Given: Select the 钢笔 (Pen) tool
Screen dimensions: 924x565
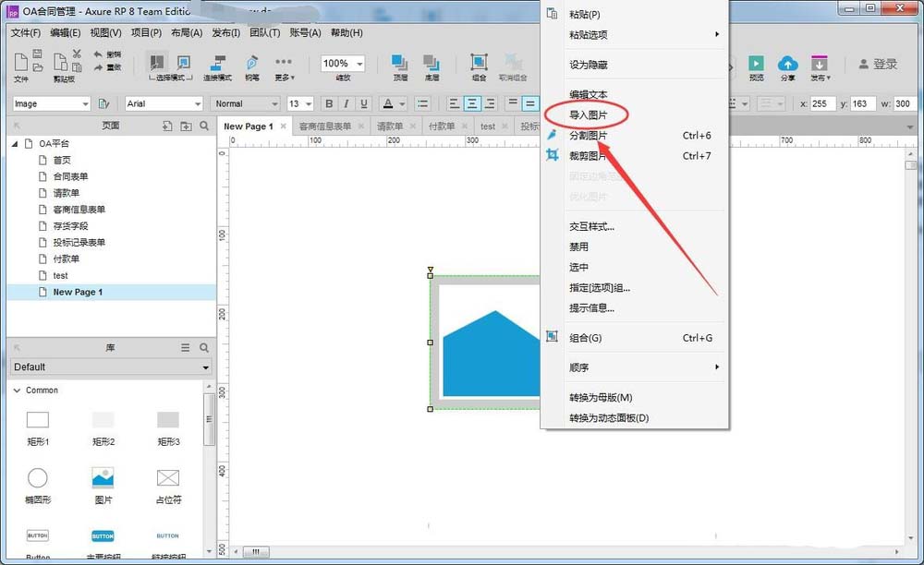Looking at the screenshot, I should point(251,63).
